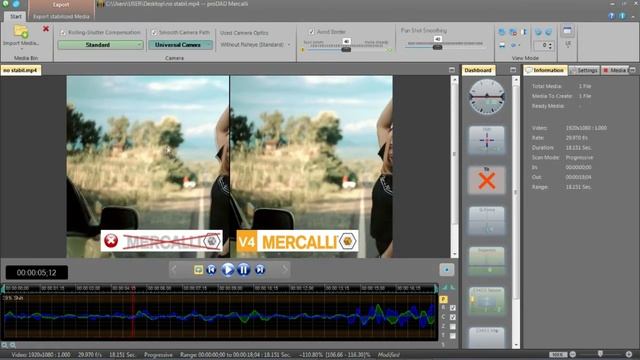Switch to the Start ribbon tab
The image size is (640, 360).
coord(16,16)
